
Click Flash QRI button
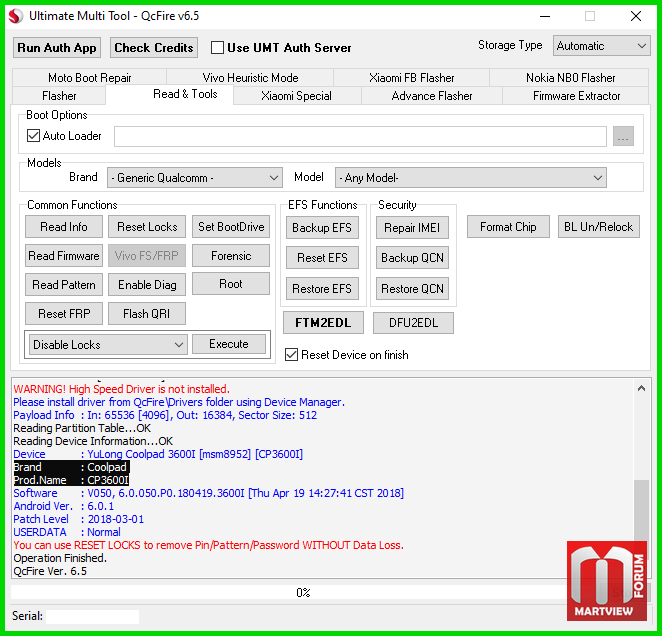[147, 314]
